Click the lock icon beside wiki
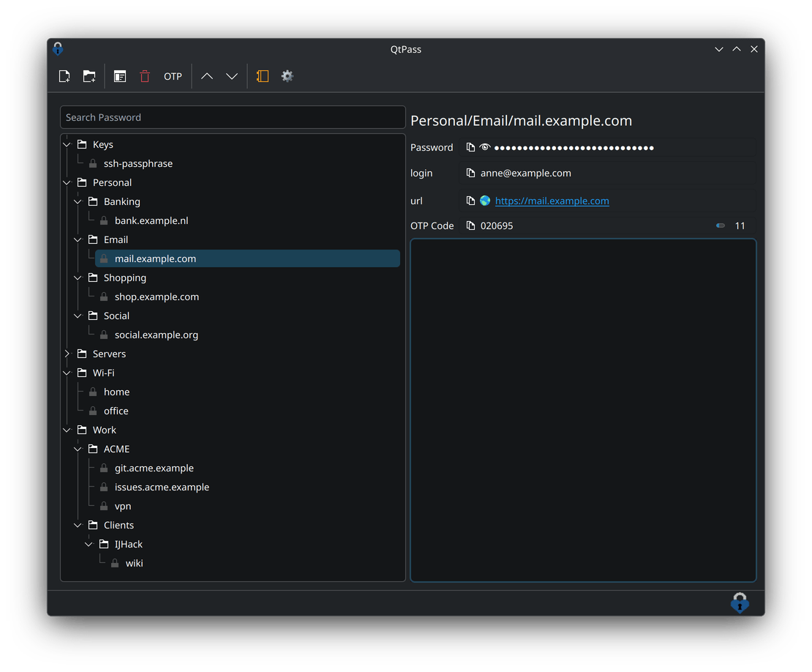 click(114, 563)
